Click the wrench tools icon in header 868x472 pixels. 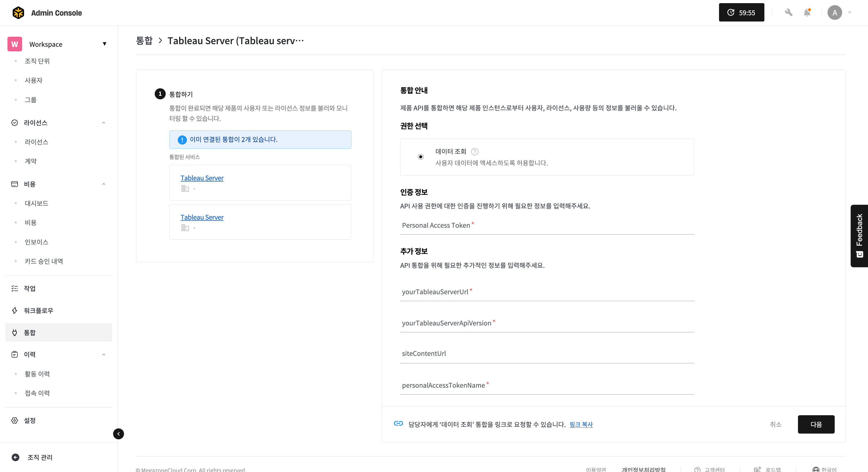tap(788, 13)
